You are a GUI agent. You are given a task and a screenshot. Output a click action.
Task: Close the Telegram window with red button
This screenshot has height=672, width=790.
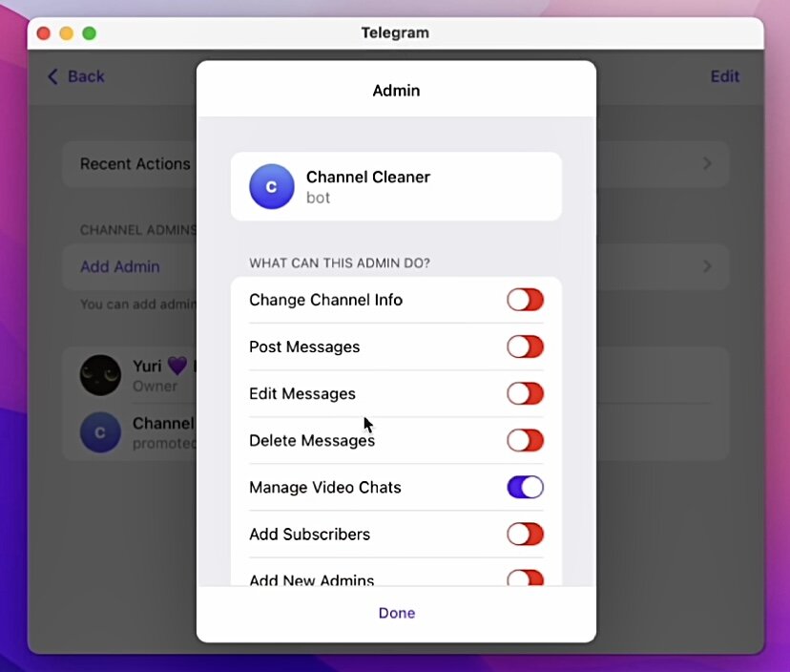(44, 33)
